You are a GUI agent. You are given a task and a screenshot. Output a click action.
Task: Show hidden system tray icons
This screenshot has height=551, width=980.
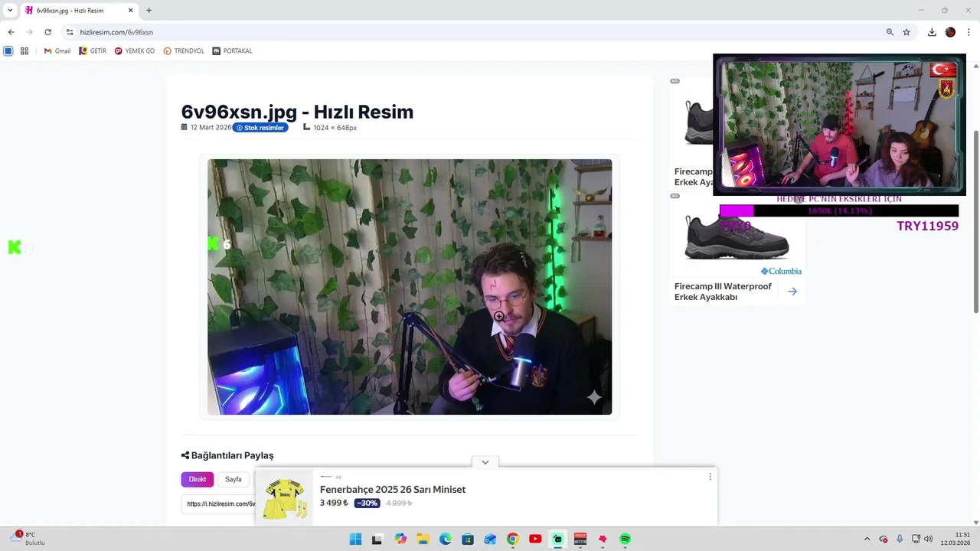tap(867, 540)
